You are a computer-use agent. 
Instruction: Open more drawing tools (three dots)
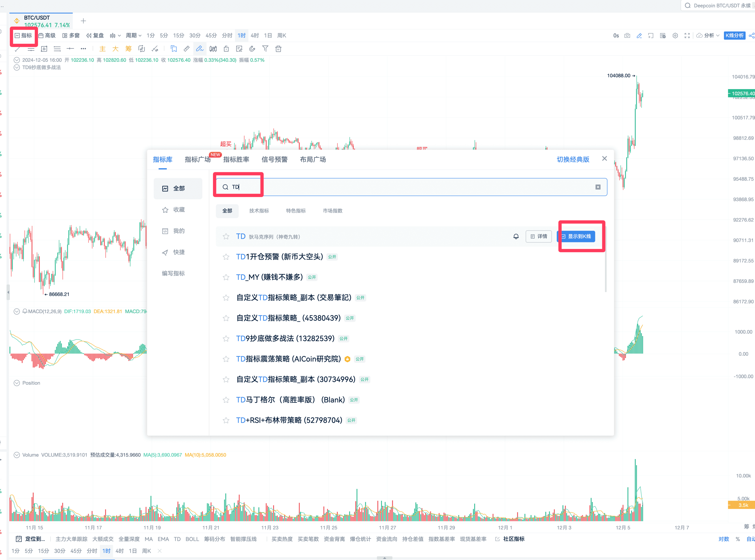(x=83, y=49)
